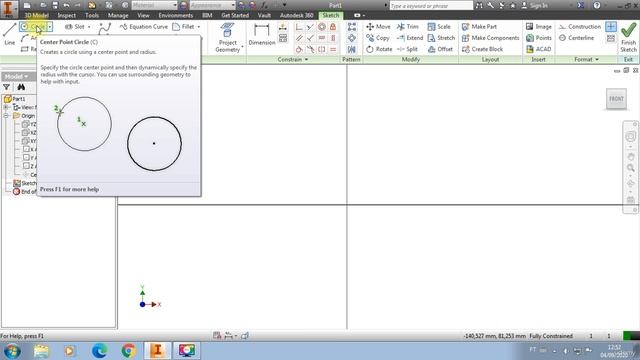Open the Slot tool dropdown arrow
The width and height of the screenshot is (640, 360).
[x=89, y=27]
